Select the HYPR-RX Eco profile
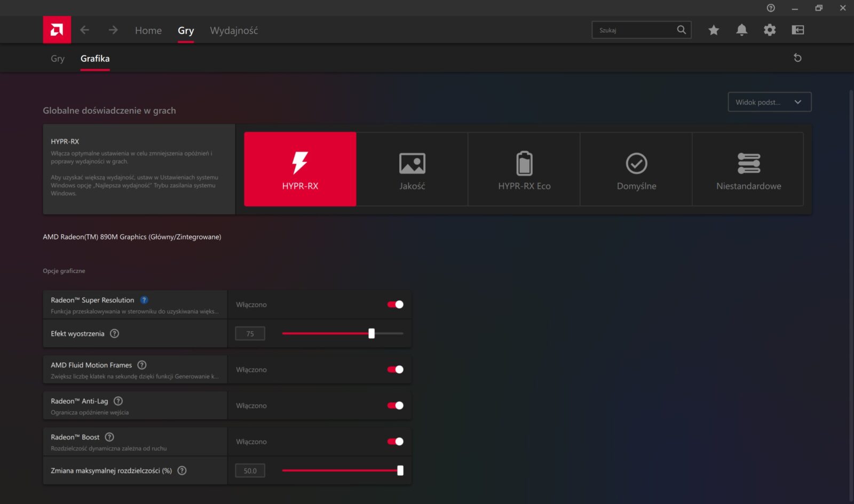854x504 pixels. click(524, 169)
